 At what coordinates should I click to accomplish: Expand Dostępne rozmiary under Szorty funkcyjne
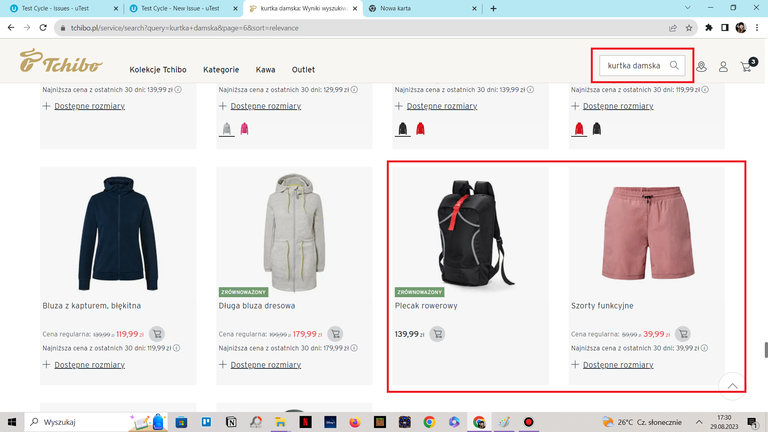(x=618, y=365)
